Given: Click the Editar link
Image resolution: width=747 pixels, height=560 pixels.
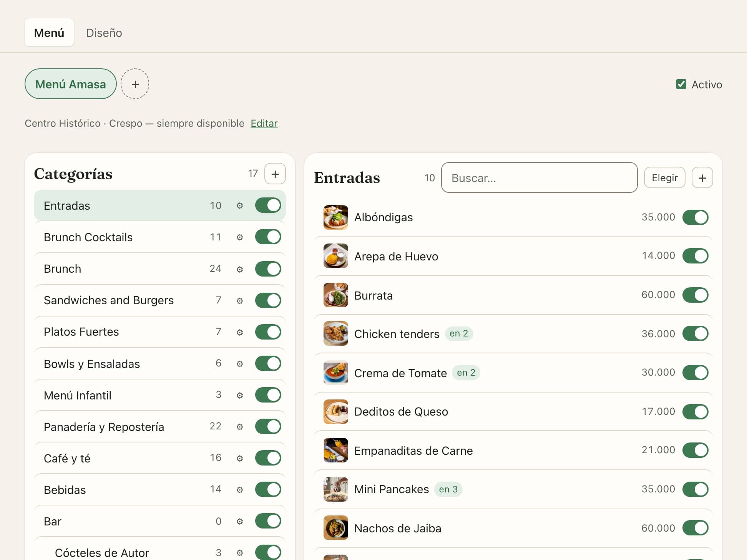Looking at the screenshot, I should (264, 123).
